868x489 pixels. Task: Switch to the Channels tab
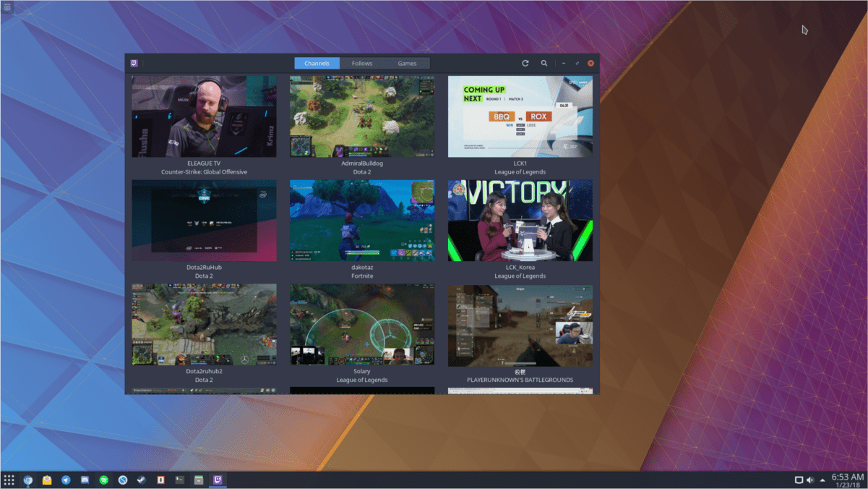pos(317,63)
